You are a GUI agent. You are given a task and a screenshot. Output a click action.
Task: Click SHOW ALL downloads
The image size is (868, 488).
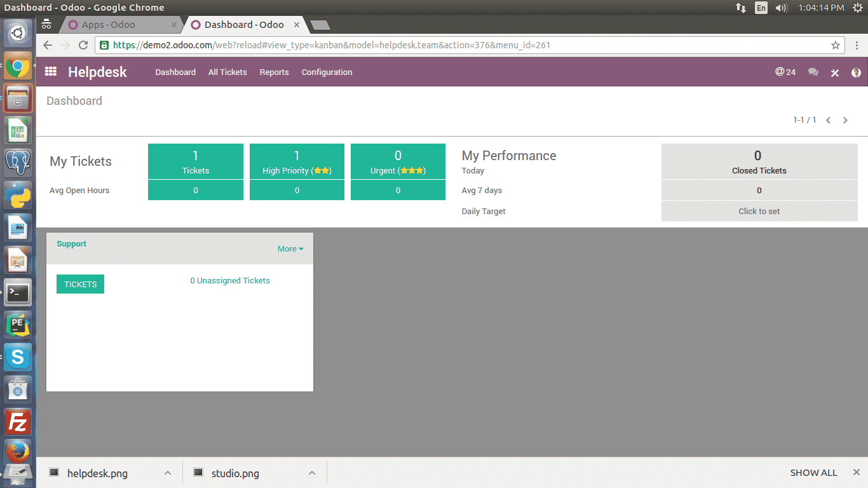click(x=813, y=473)
